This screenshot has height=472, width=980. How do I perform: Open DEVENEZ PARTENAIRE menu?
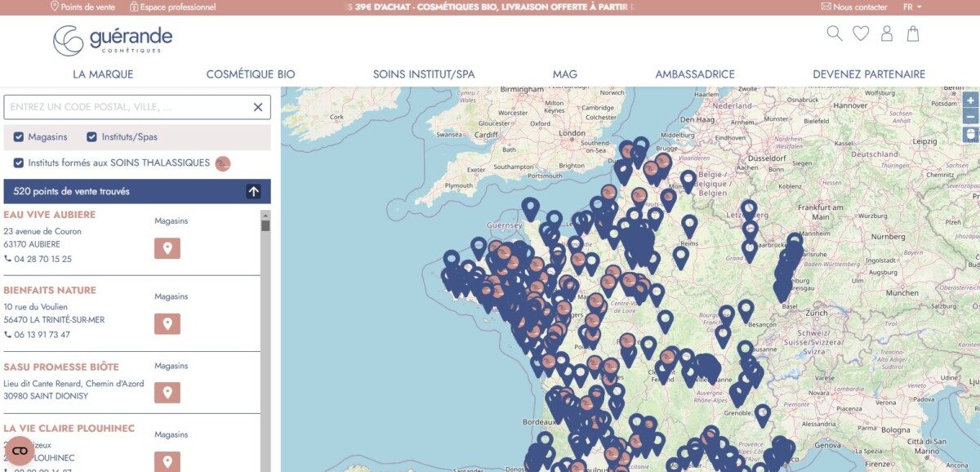click(x=869, y=74)
